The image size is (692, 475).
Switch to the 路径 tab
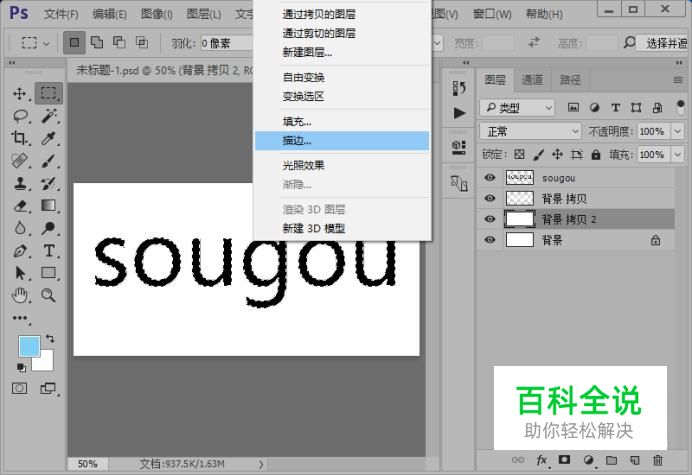pyautogui.click(x=570, y=80)
